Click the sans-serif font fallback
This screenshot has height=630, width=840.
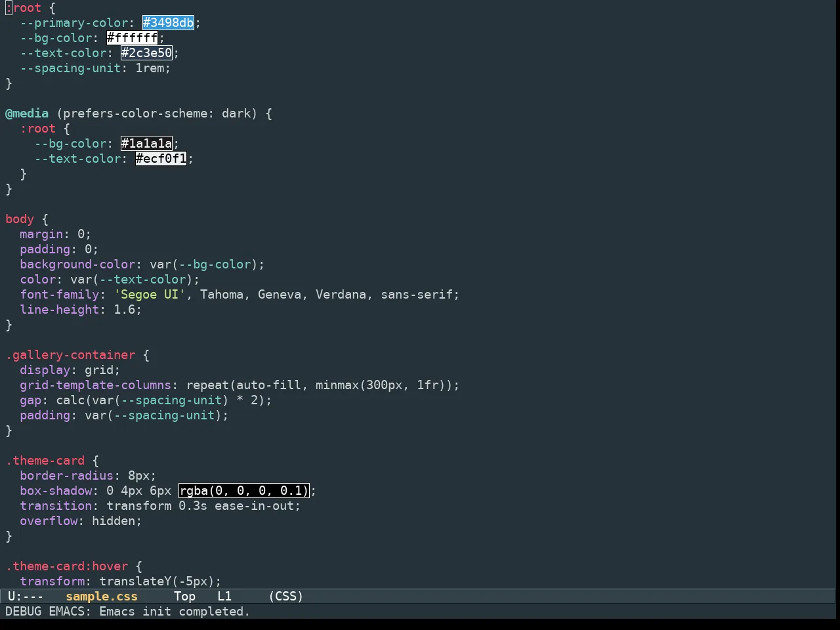tap(417, 295)
